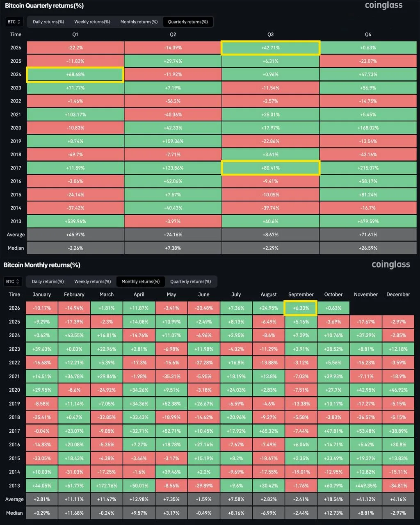
Task: Click the 2019 Q2 cell showing +159.36%
Action: click(173, 141)
